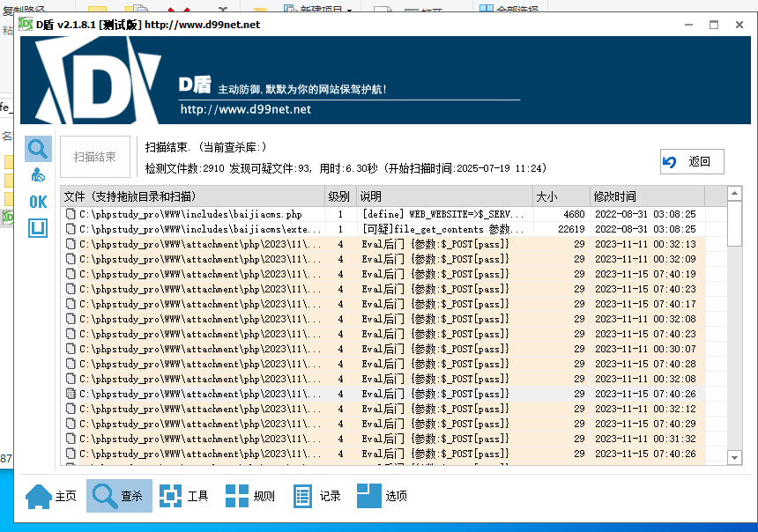Click highlighted file icon of row 07:40:26 selected

[71, 394]
